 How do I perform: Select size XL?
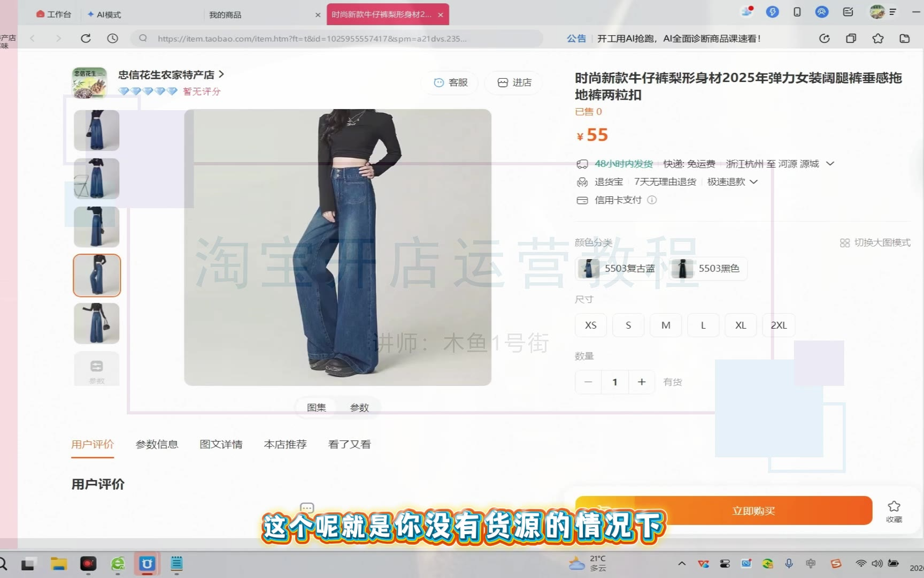pos(741,325)
